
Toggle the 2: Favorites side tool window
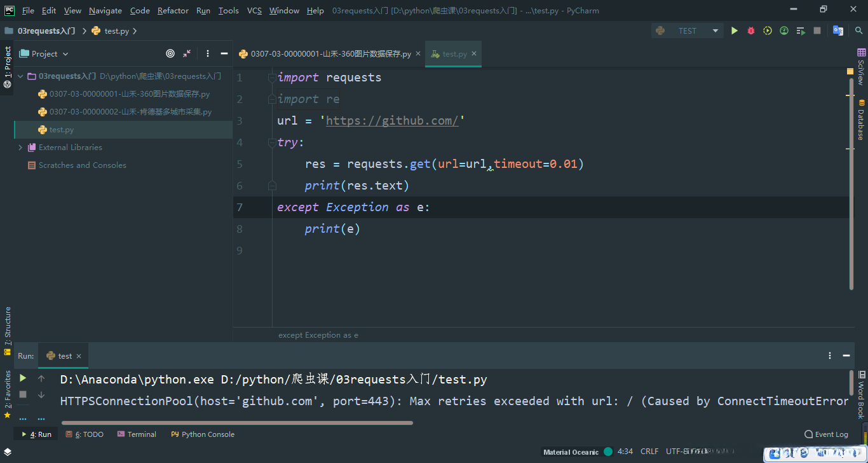pyautogui.click(x=7, y=389)
